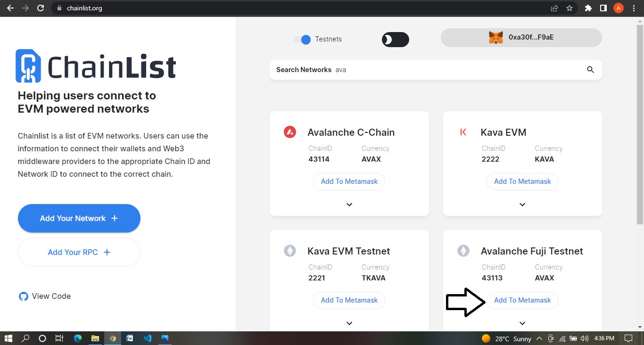Expand the Avalanche C-Chain card details
644x345 pixels.
[x=349, y=205]
